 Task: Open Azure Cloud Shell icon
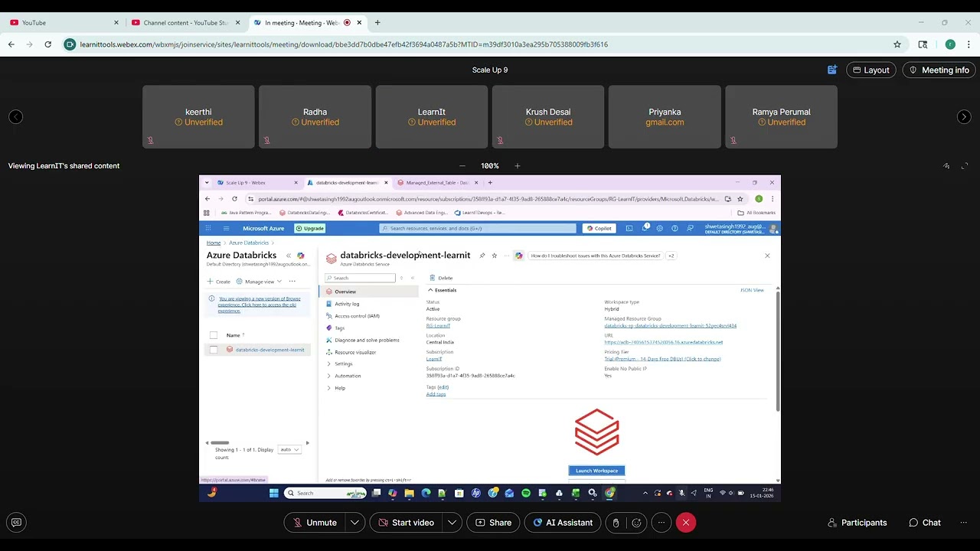pyautogui.click(x=629, y=228)
